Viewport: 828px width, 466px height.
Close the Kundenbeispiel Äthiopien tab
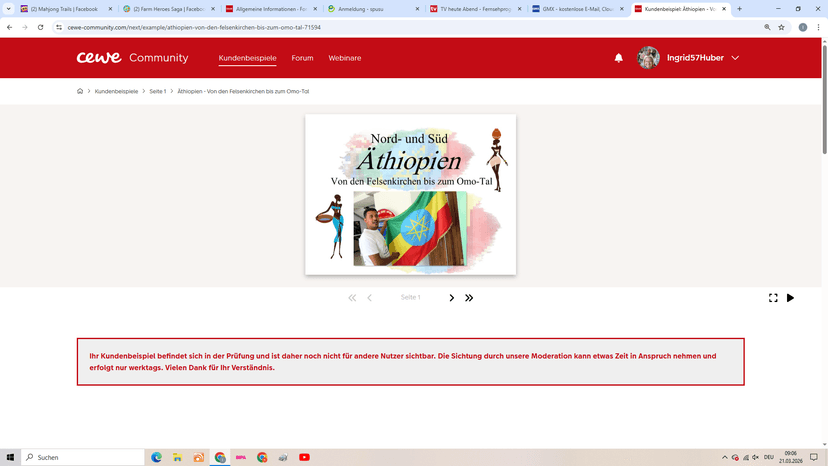[724, 9]
